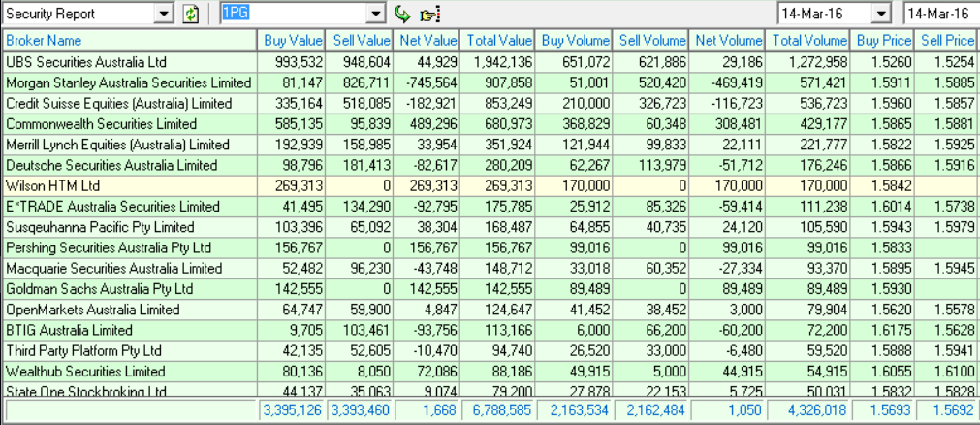The width and height of the screenshot is (980, 425).
Task: Select OpenMarkets Australia Limited row
Action: 490,310
